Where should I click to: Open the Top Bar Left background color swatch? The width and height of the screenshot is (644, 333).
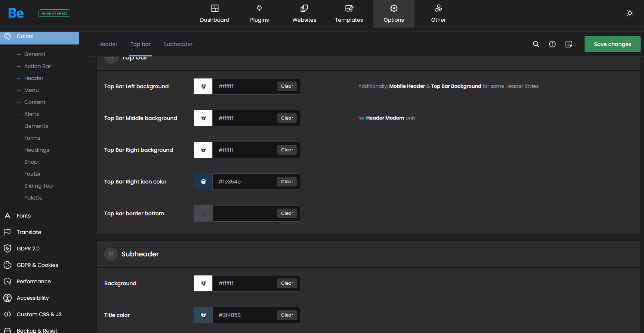coord(203,86)
